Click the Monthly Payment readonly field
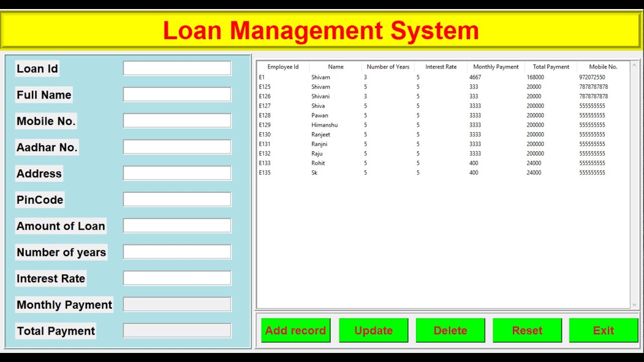The height and width of the screenshot is (362, 644). pos(177,304)
